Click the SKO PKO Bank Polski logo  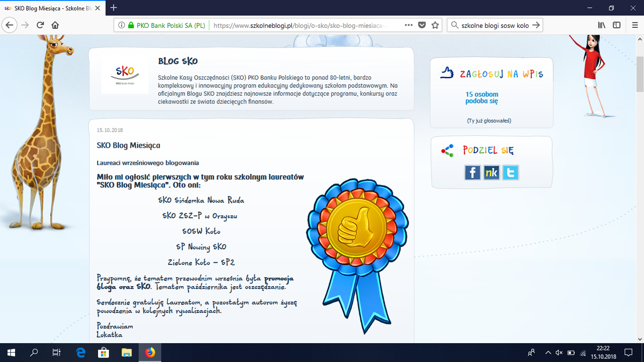(125, 75)
